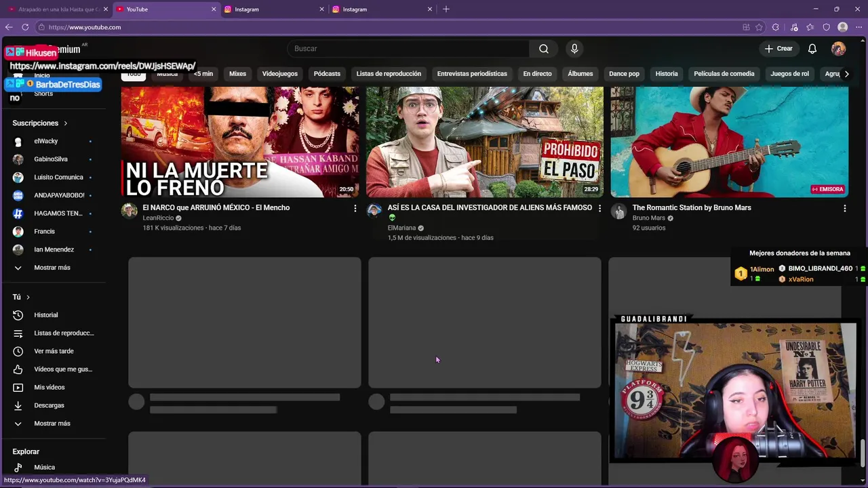
Task: Select the Películas de comedia chip
Action: pos(724,74)
